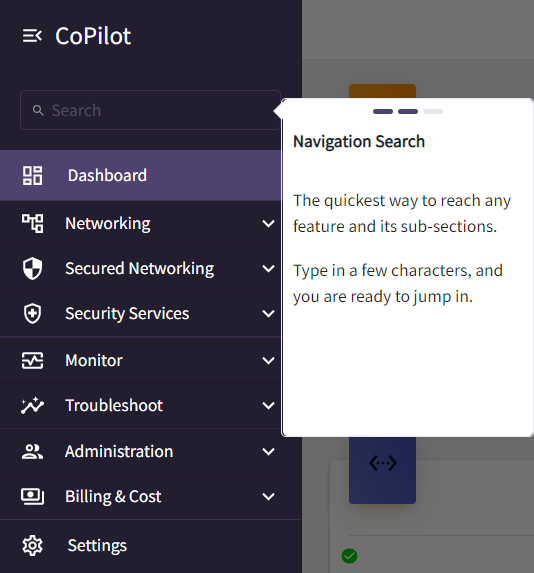Click the Networking topology icon
Screen dimensions: 534x573
(x=33, y=223)
